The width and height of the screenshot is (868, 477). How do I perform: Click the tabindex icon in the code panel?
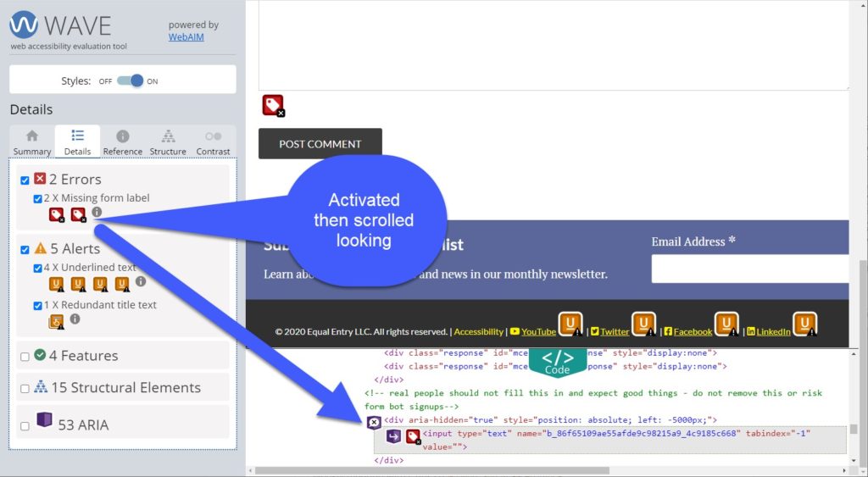tap(394, 436)
